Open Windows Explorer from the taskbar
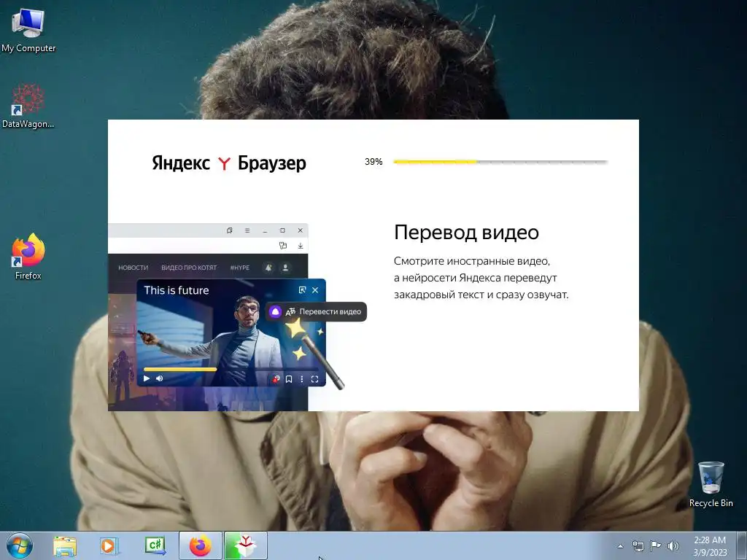 click(65, 545)
